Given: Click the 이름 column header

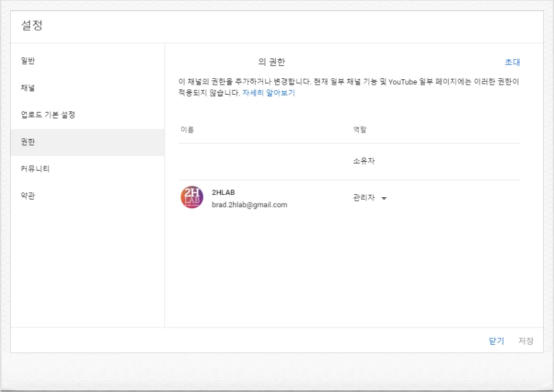Looking at the screenshot, I should [x=187, y=130].
